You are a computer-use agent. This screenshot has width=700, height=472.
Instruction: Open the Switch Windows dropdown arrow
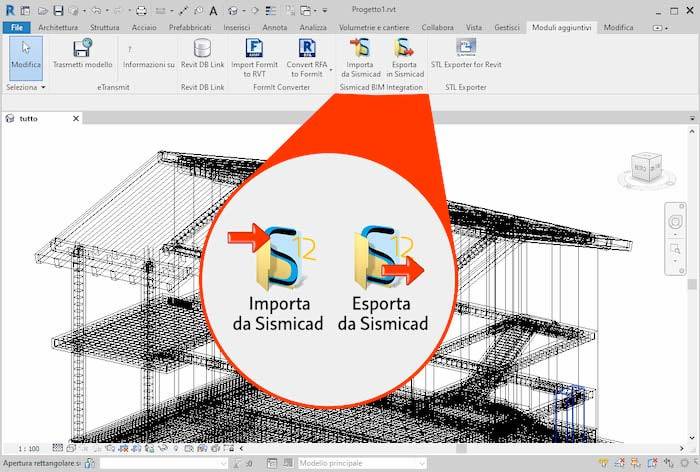click(315, 10)
